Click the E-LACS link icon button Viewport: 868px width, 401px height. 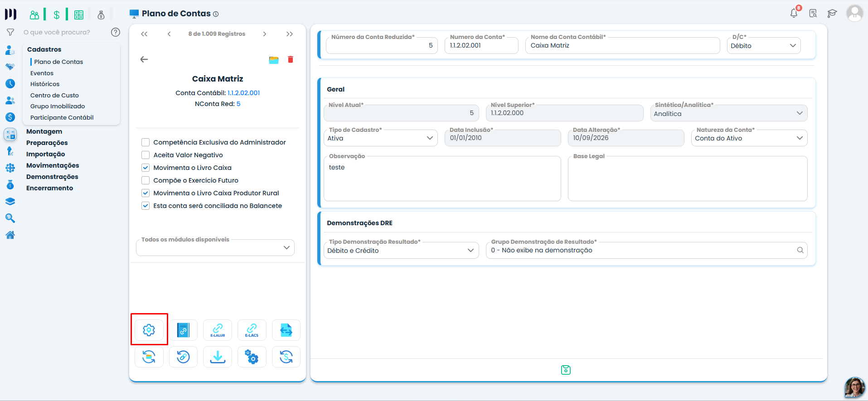(x=252, y=330)
